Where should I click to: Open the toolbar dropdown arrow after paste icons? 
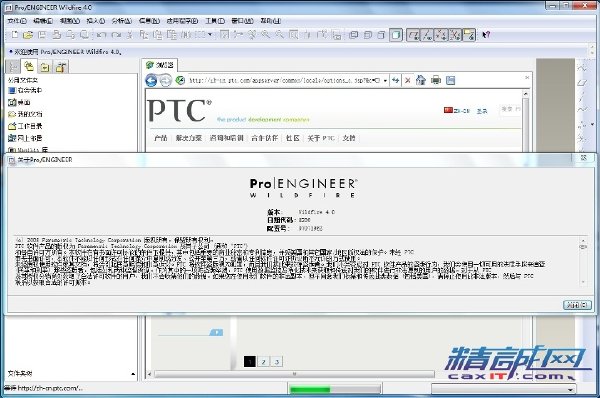210,35
